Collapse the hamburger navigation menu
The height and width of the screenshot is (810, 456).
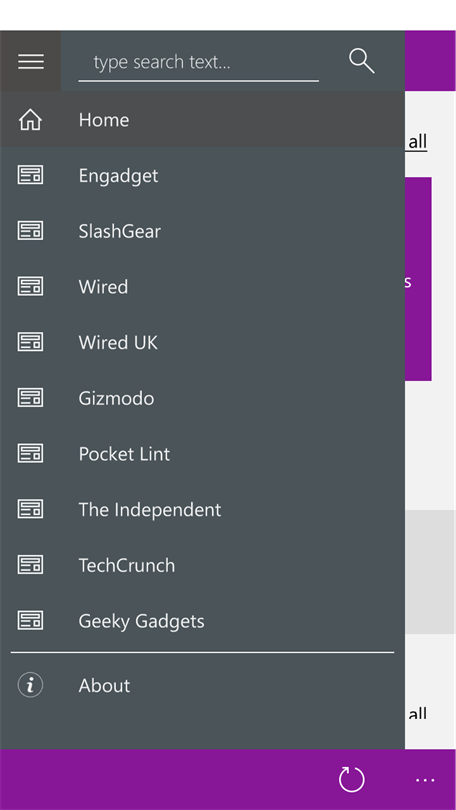pos(30,61)
